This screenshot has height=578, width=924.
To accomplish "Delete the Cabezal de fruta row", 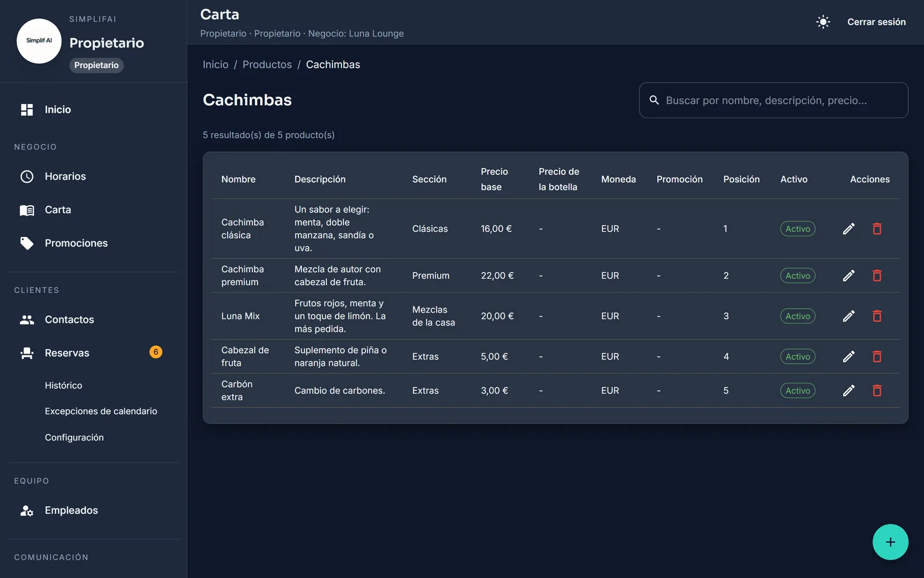I will point(877,357).
